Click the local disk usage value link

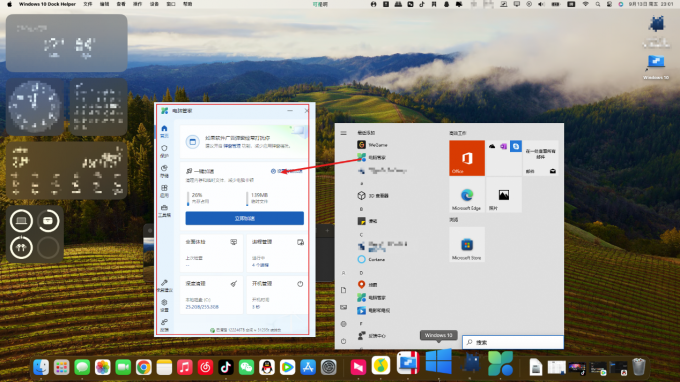[x=202, y=307]
